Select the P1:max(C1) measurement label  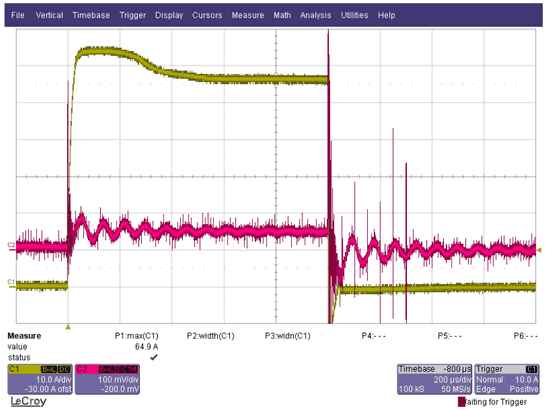click(x=136, y=336)
